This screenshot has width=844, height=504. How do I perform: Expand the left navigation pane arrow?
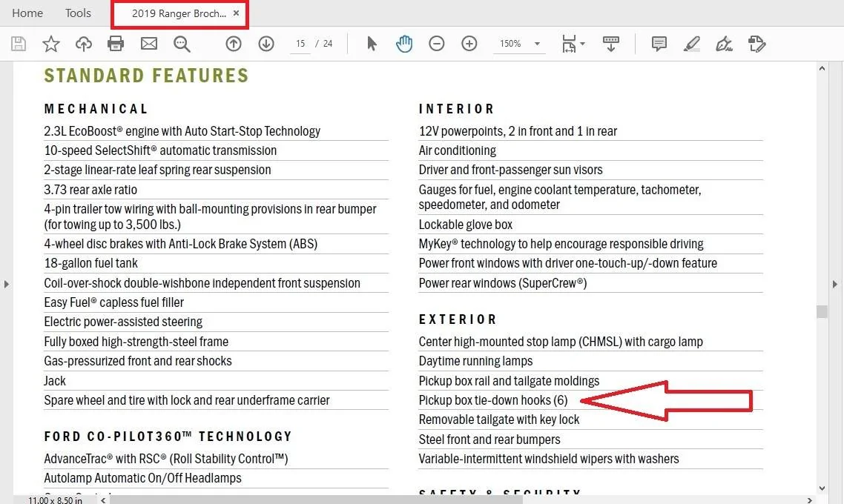(7, 284)
